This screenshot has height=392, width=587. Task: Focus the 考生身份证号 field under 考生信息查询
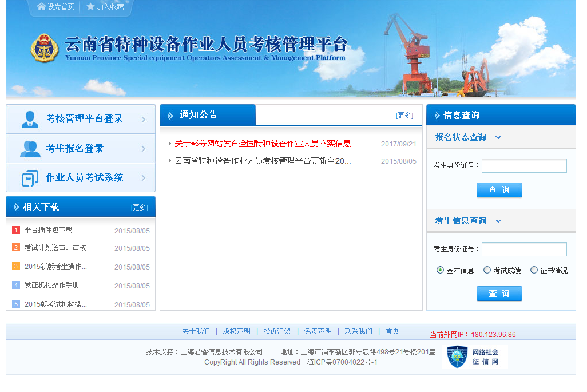[524, 250]
